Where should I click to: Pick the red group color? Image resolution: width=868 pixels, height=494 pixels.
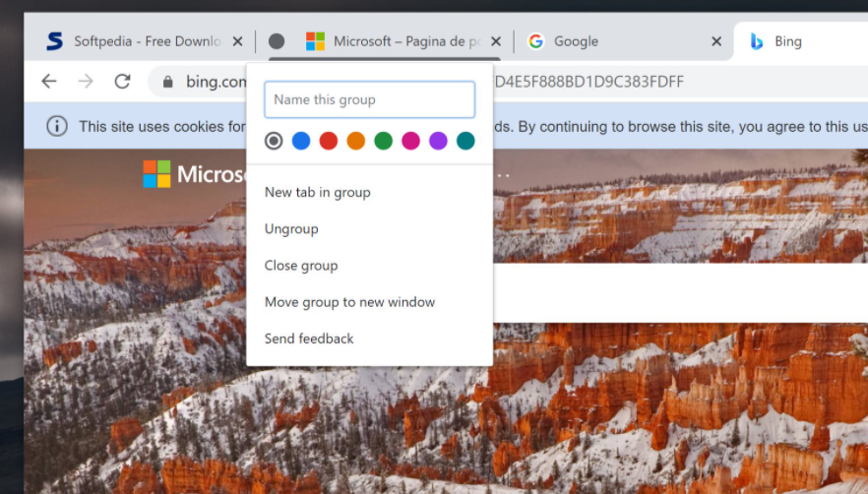329,141
